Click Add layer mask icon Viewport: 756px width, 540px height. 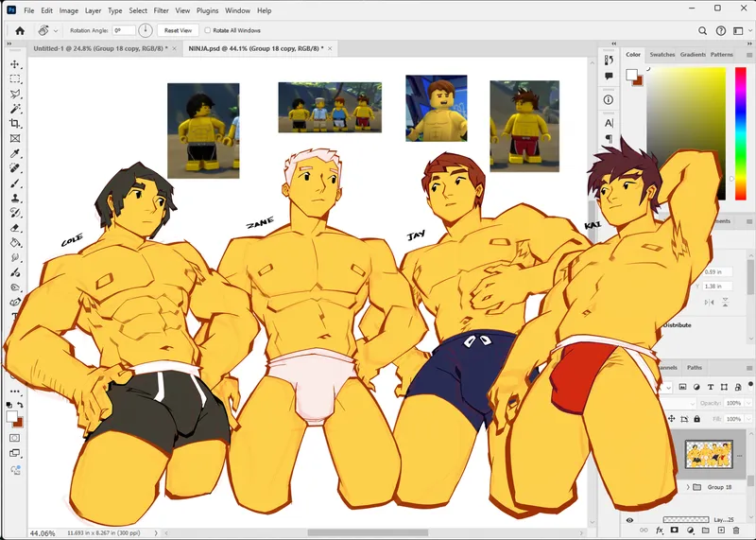[x=675, y=531]
